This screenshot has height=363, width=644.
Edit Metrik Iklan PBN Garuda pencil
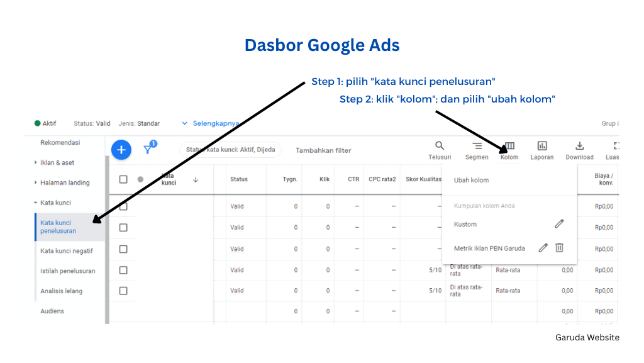coord(543,248)
